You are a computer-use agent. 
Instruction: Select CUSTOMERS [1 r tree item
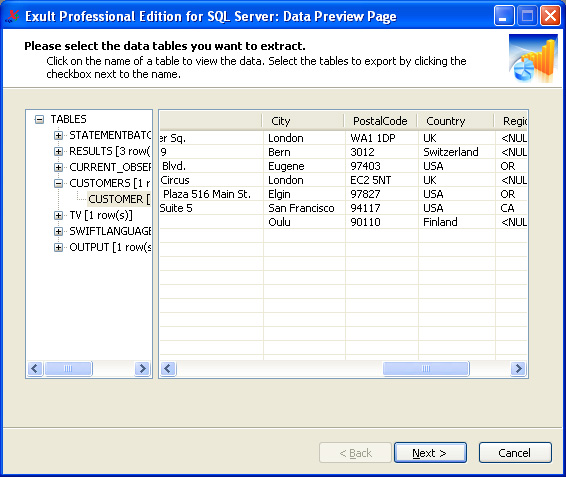click(110, 183)
